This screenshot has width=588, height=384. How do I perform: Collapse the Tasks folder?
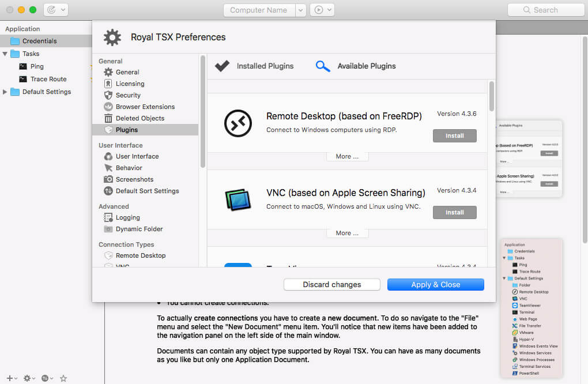pos(6,53)
